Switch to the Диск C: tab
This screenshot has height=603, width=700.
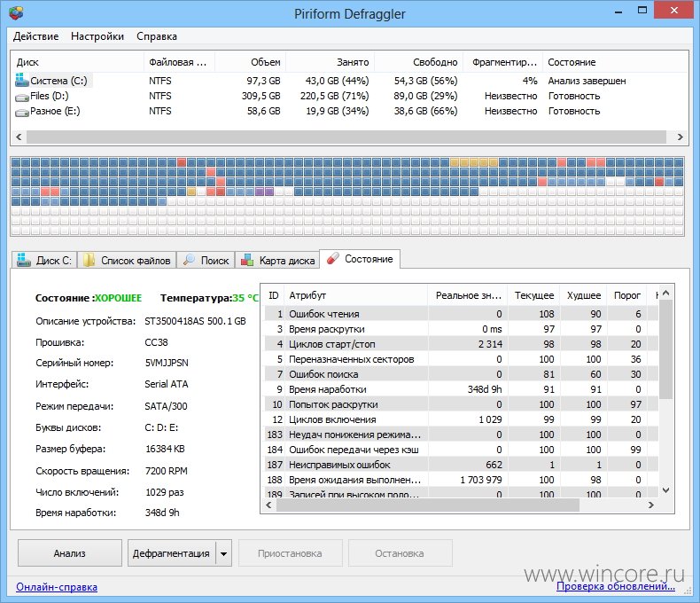tap(44, 260)
